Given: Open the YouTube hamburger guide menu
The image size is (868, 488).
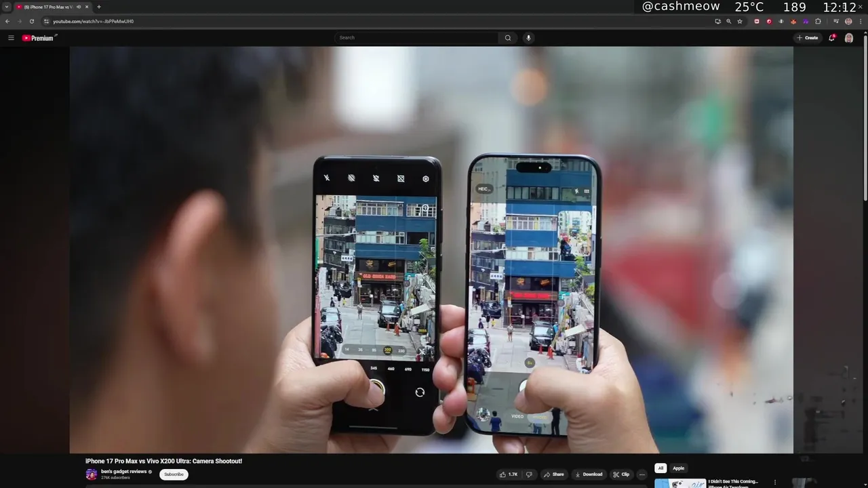Looking at the screenshot, I should point(11,38).
